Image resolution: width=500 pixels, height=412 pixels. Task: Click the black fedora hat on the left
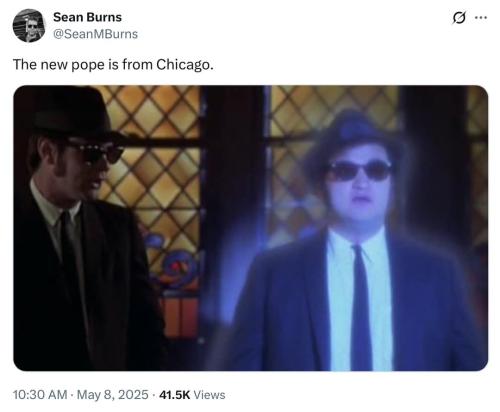75,113
